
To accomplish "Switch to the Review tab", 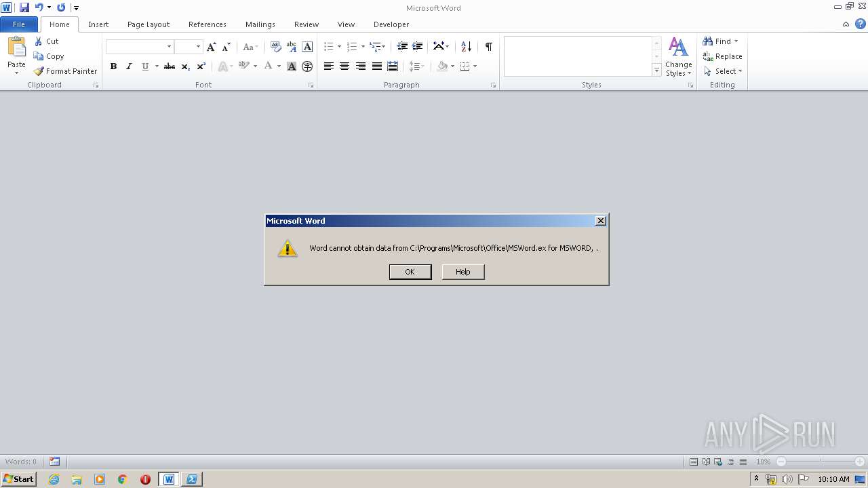I will pos(307,24).
